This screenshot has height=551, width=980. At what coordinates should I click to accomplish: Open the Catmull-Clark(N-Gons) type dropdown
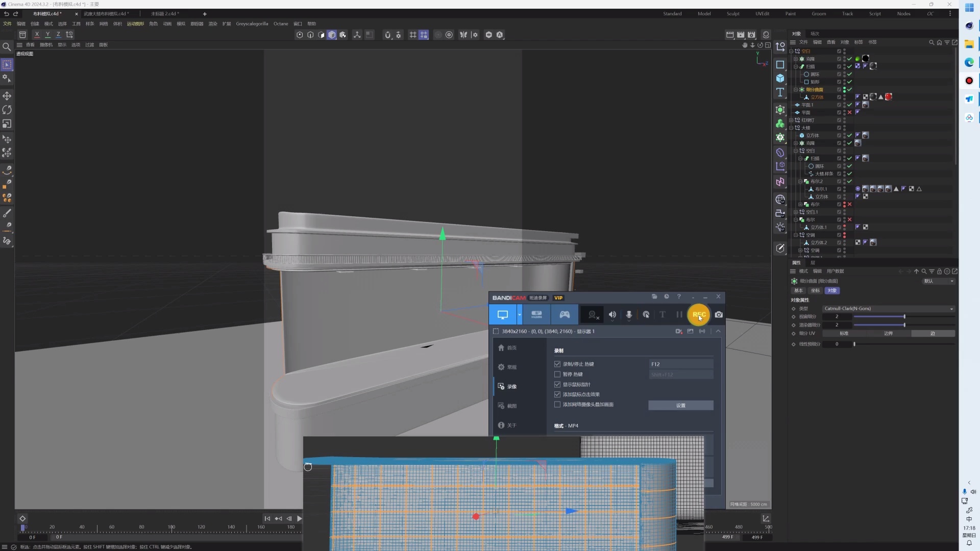(887, 309)
